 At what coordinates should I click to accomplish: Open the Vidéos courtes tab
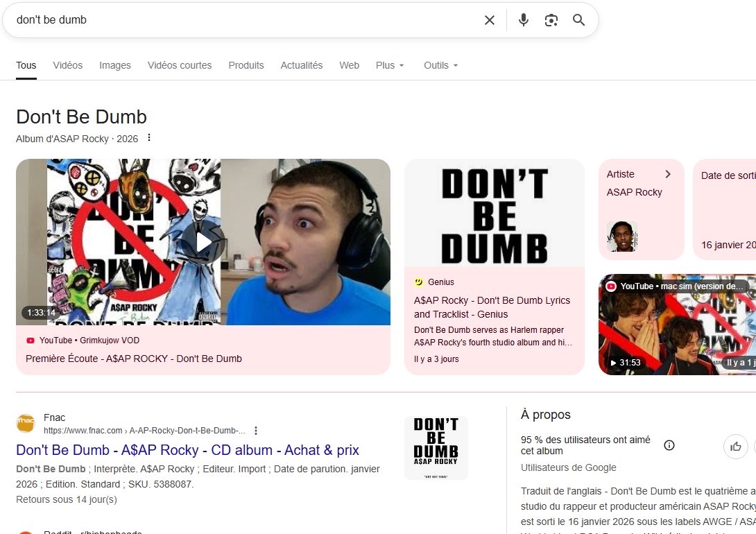(x=180, y=66)
